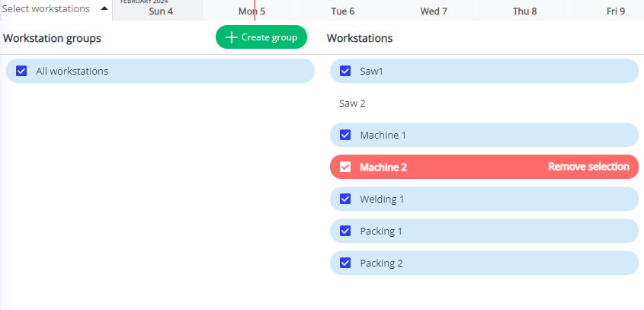Image resolution: width=644 pixels, height=310 pixels.
Task: Deselect the Packing 2 checkbox
Action: [x=345, y=263]
